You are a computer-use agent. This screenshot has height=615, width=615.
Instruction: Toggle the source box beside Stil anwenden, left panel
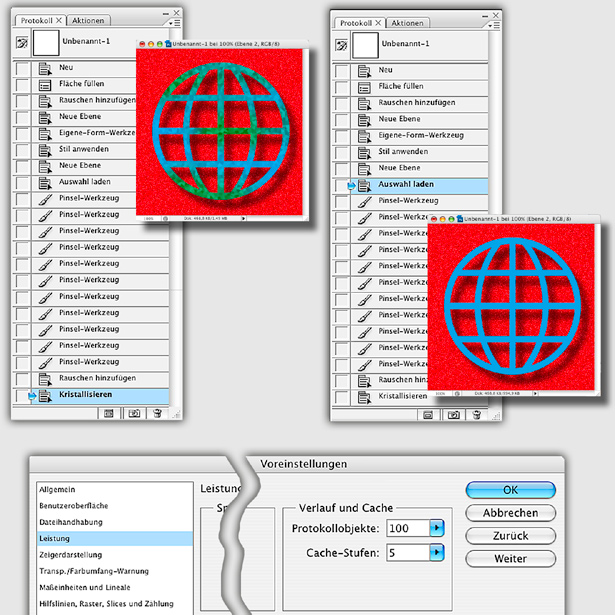tap(22, 150)
